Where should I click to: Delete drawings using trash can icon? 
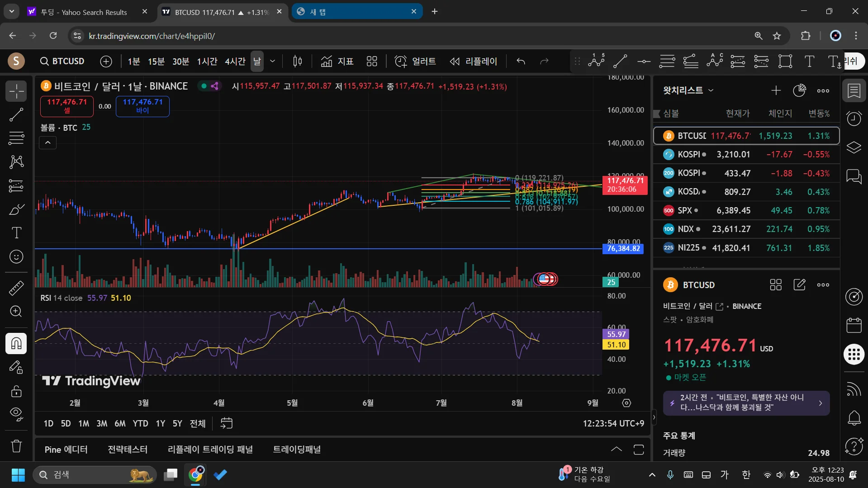tap(16, 446)
